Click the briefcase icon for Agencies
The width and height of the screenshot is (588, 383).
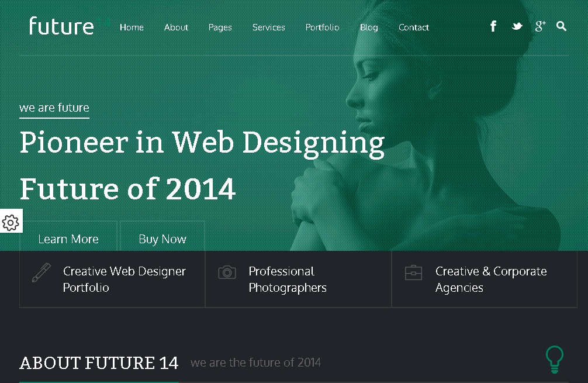pos(413,272)
